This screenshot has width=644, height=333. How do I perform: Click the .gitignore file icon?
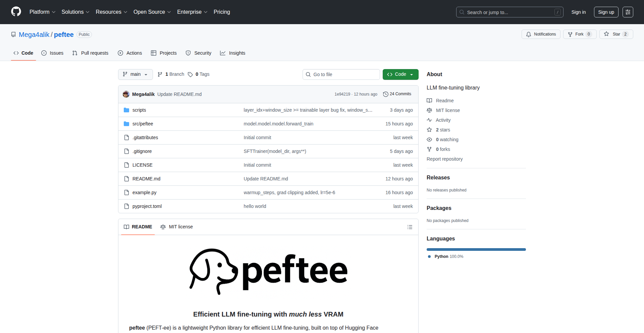[x=126, y=151]
